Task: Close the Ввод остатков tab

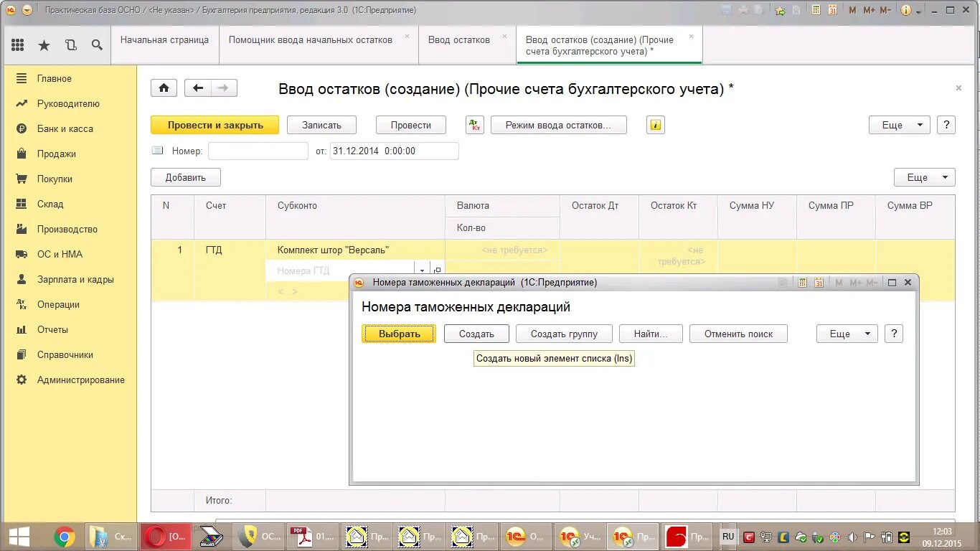Action: (x=504, y=36)
